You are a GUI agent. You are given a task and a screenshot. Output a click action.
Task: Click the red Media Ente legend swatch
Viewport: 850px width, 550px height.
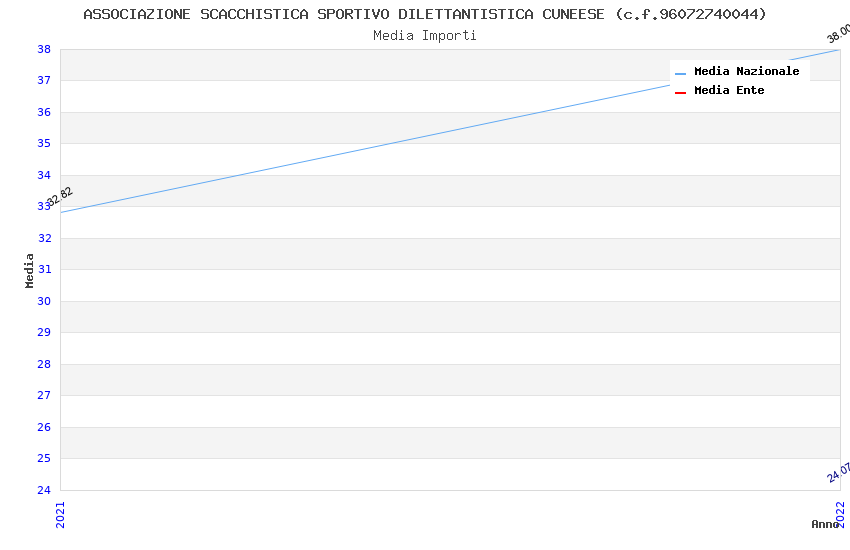(680, 92)
